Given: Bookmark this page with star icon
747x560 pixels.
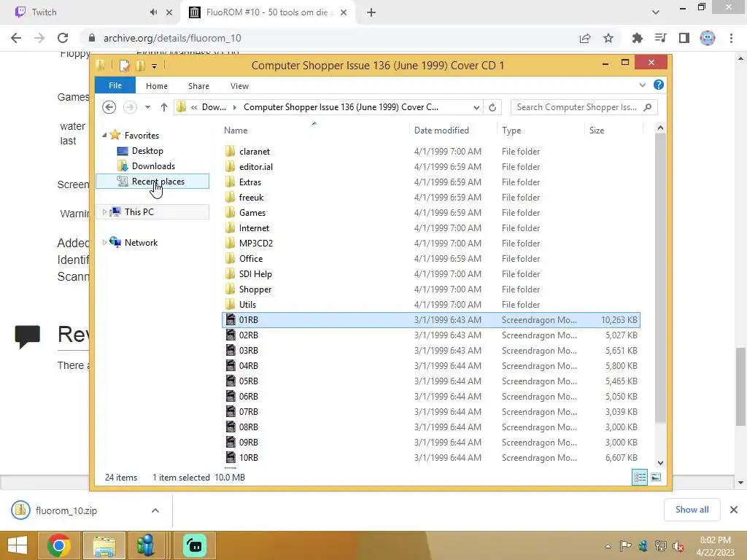Looking at the screenshot, I should click(x=608, y=38).
